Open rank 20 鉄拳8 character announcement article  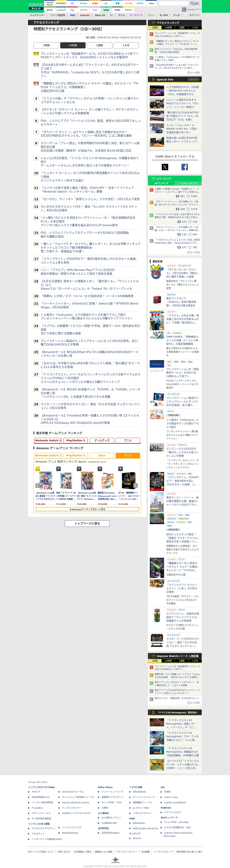(x=87, y=296)
